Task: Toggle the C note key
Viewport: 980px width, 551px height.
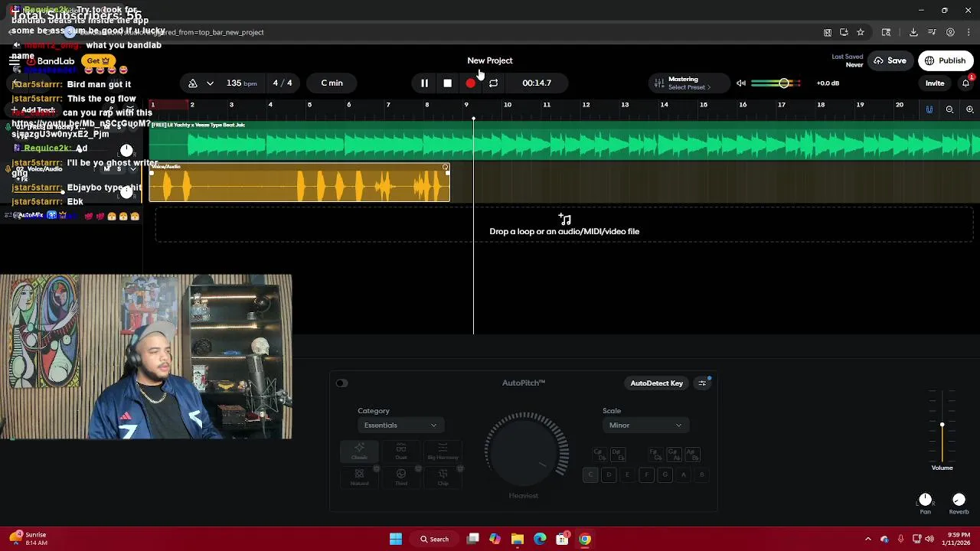Action: point(590,475)
